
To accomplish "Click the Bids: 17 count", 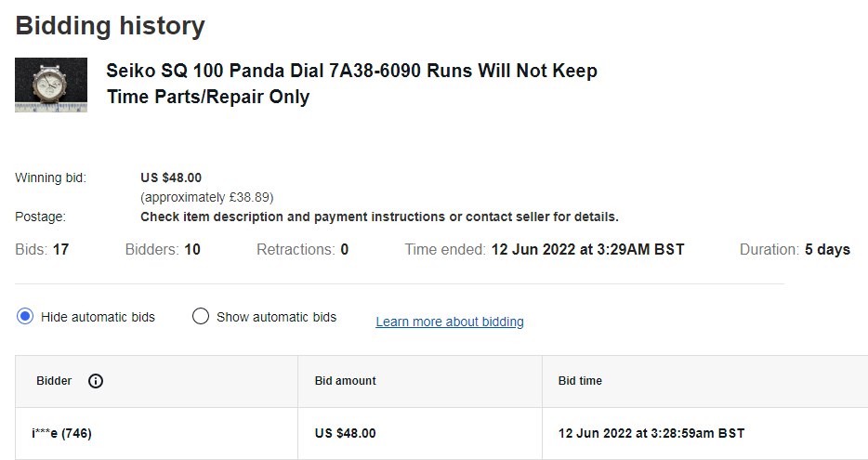I will click(x=42, y=249).
